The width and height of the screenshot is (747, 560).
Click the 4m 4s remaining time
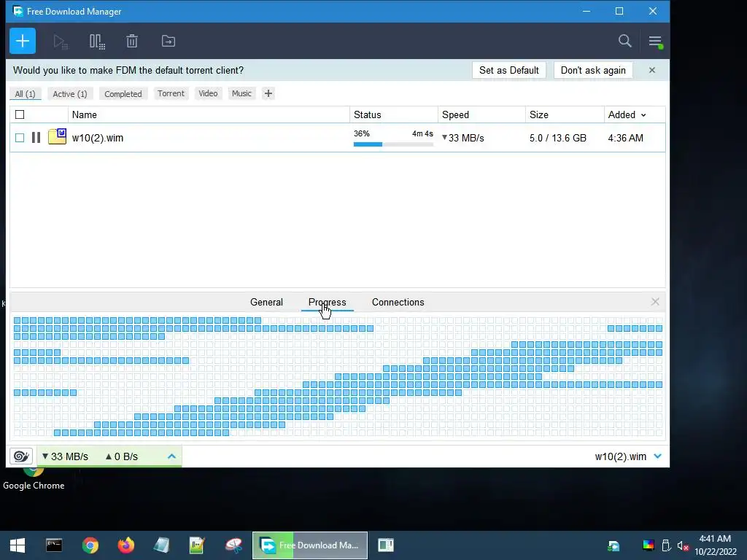pos(422,134)
